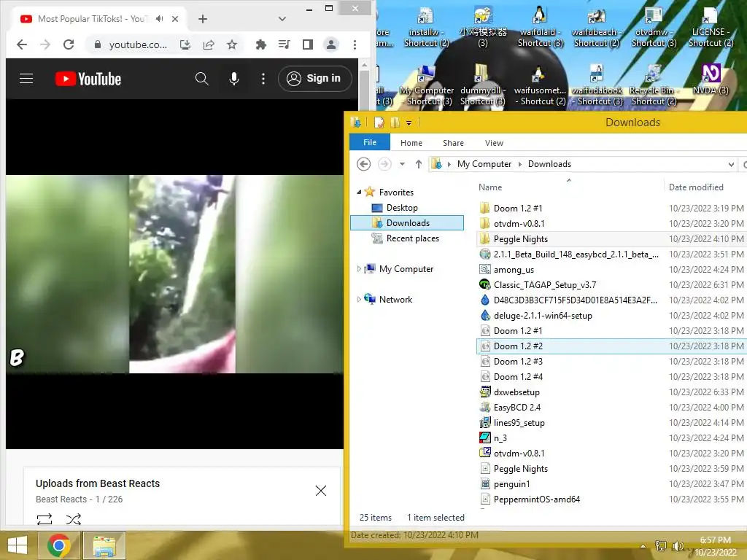Open the Chrome three-dot menu
747x560 pixels.
355,44
